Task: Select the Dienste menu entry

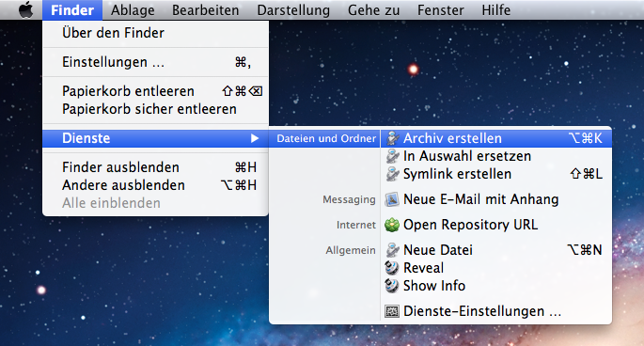Action: click(x=156, y=138)
